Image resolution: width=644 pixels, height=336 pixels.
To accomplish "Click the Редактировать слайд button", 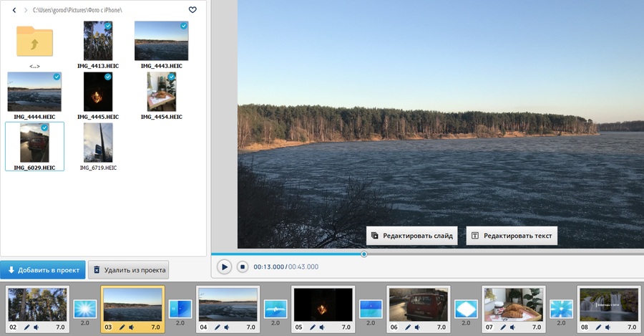I will click(411, 236).
